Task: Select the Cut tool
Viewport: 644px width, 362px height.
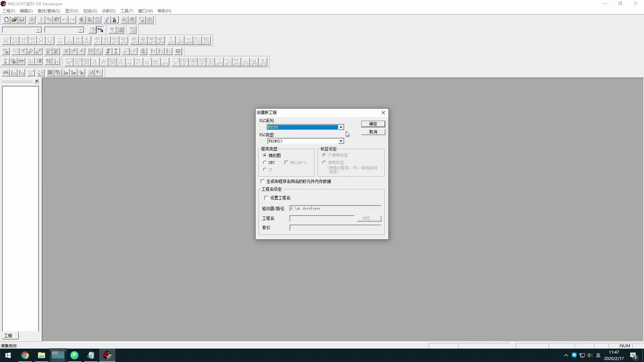Action: pos(41,19)
